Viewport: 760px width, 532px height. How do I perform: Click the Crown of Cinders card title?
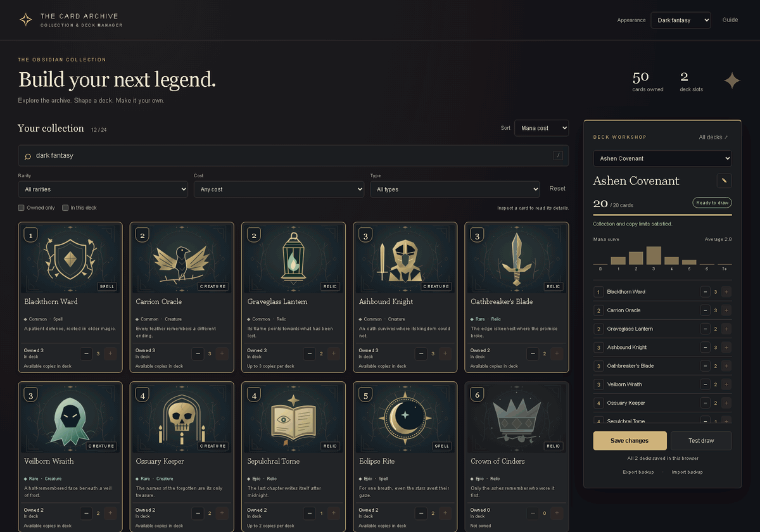[498, 462]
